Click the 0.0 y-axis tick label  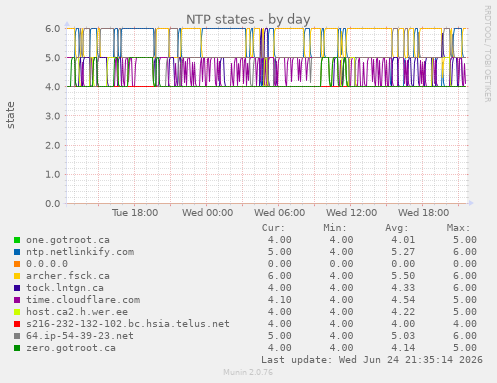click(53, 203)
